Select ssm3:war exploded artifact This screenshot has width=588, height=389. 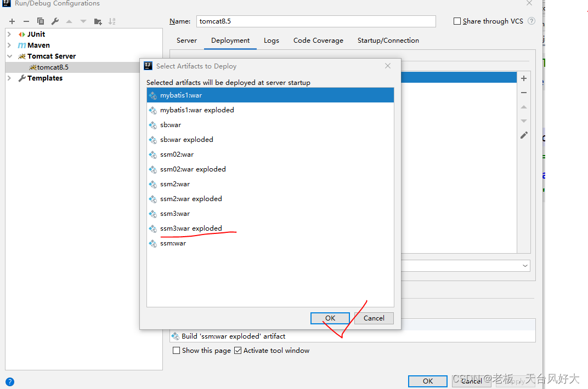tap(270, 228)
